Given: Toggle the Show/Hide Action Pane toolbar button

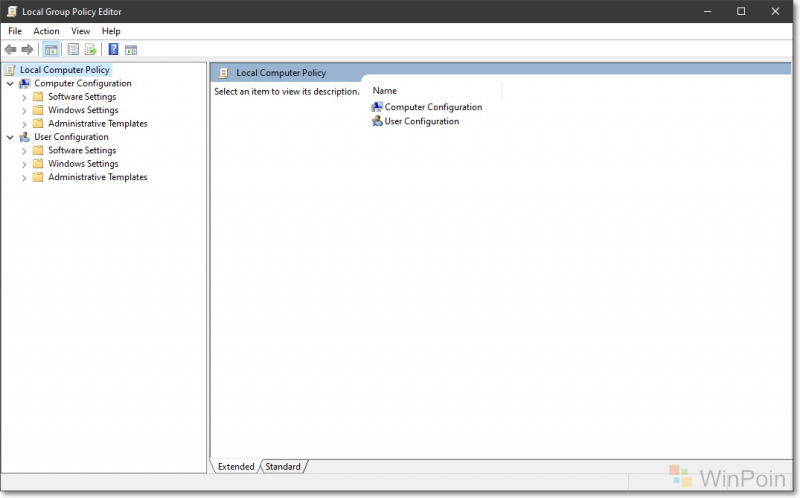Looking at the screenshot, I should point(131,49).
